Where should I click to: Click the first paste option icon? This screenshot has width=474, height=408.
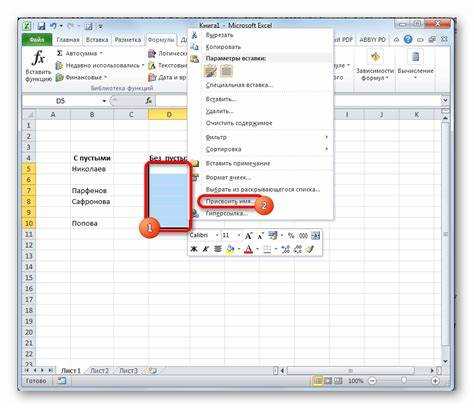(x=210, y=71)
